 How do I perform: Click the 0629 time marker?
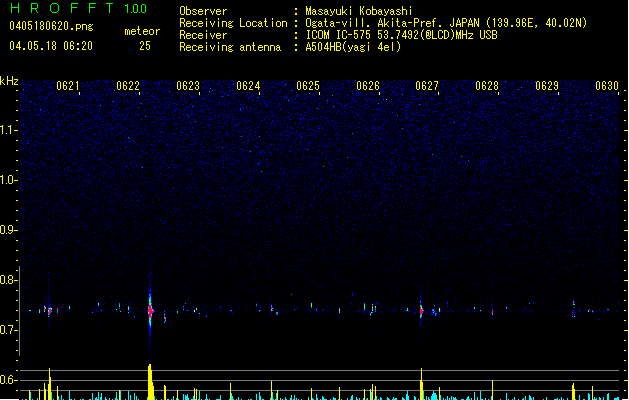click(547, 86)
